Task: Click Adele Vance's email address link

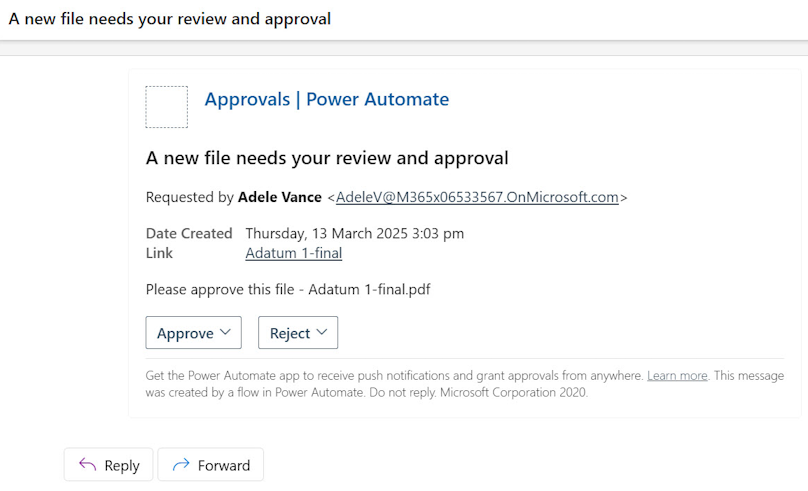Action: 477,197
